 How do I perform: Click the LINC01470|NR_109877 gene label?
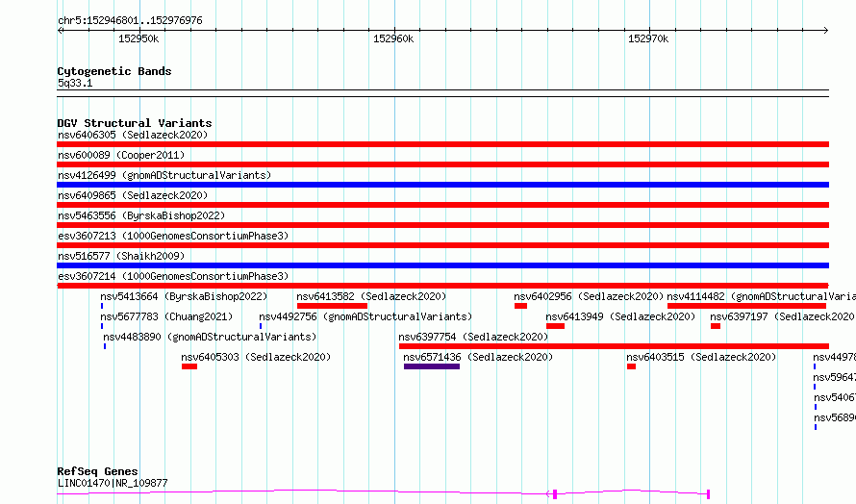tap(113, 483)
